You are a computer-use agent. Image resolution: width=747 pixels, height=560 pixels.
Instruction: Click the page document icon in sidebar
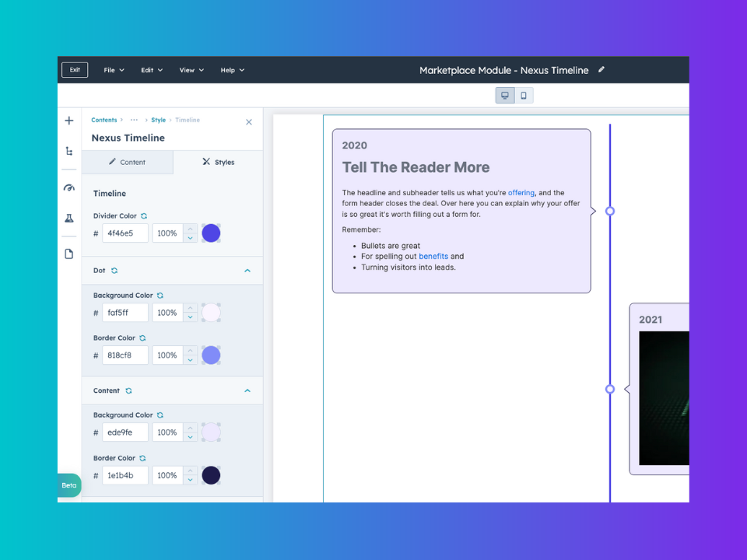point(69,254)
